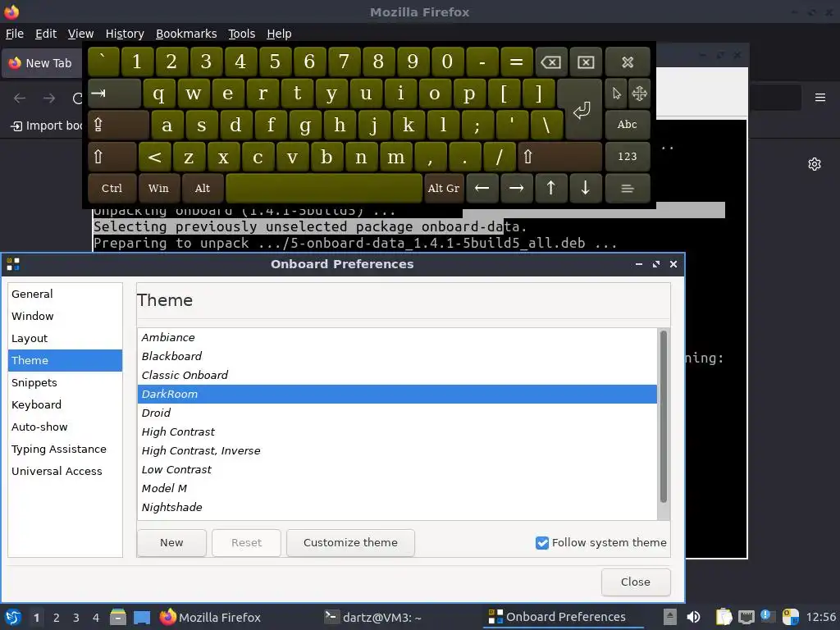
Task: Tap the Backspace key on Onboard keyboard
Action: pos(550,62)
